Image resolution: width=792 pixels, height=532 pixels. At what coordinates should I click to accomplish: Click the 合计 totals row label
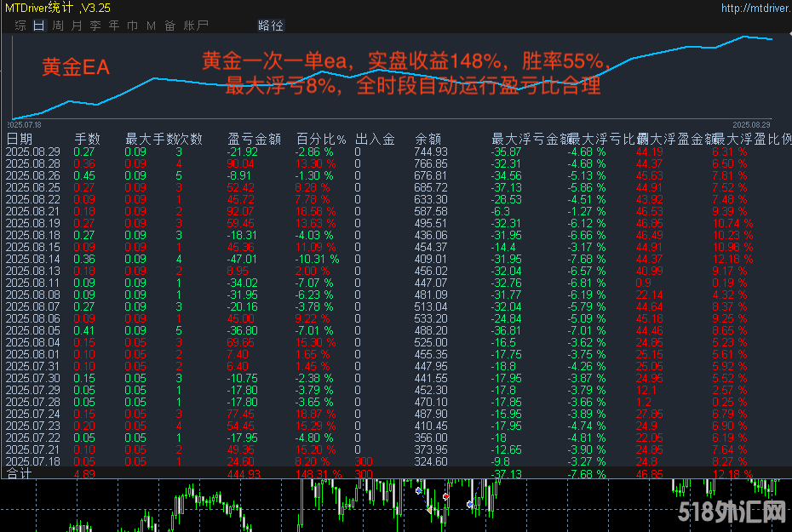coord(19,473)
